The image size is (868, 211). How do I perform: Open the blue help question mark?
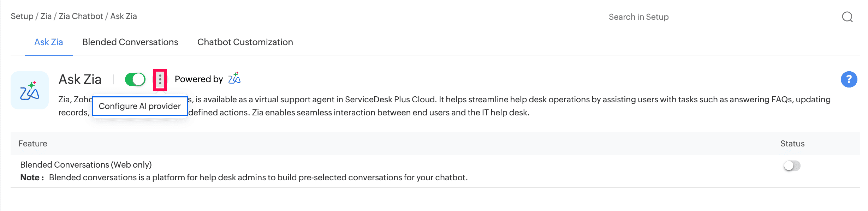(849, 79)
